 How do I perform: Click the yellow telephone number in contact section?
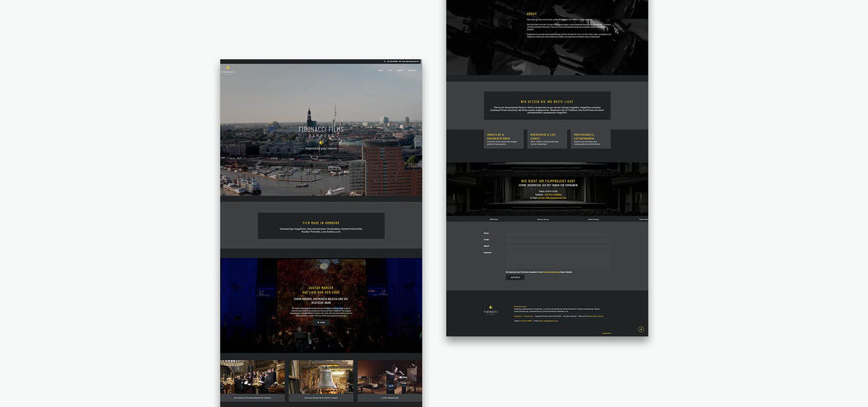pos(551,195)
